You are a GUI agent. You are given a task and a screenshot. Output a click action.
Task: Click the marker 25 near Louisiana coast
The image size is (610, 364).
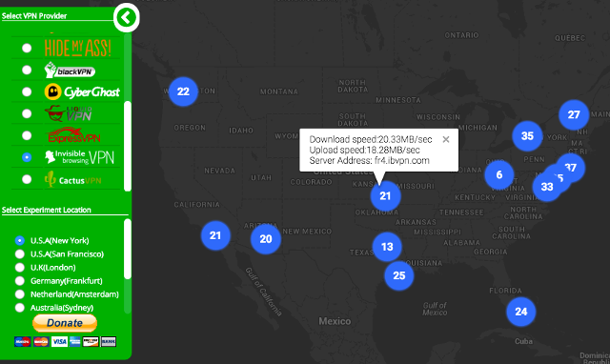pos(399,275)
